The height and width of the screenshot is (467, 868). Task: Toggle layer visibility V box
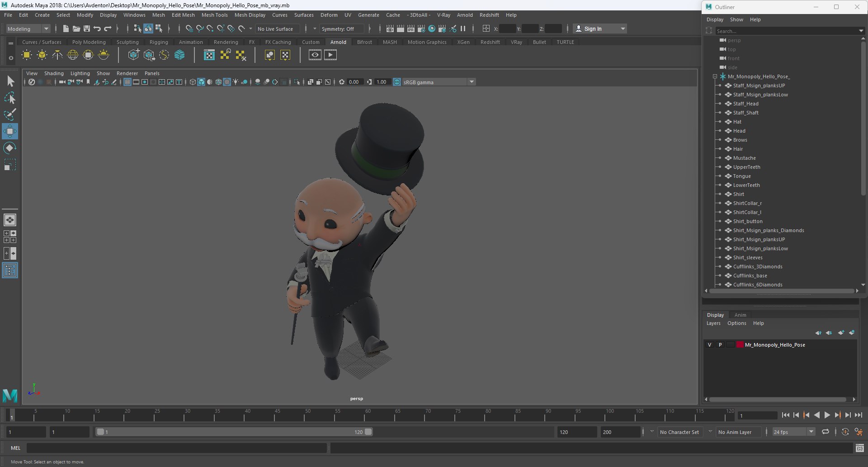tap(709, 345)
